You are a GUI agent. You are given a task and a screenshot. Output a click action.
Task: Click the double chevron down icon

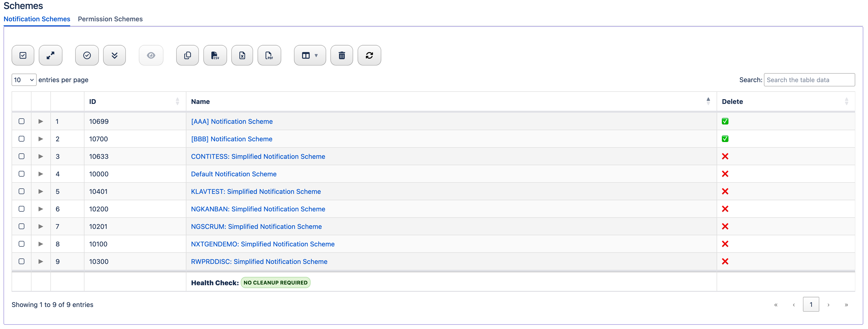click(x=114, y=55)
